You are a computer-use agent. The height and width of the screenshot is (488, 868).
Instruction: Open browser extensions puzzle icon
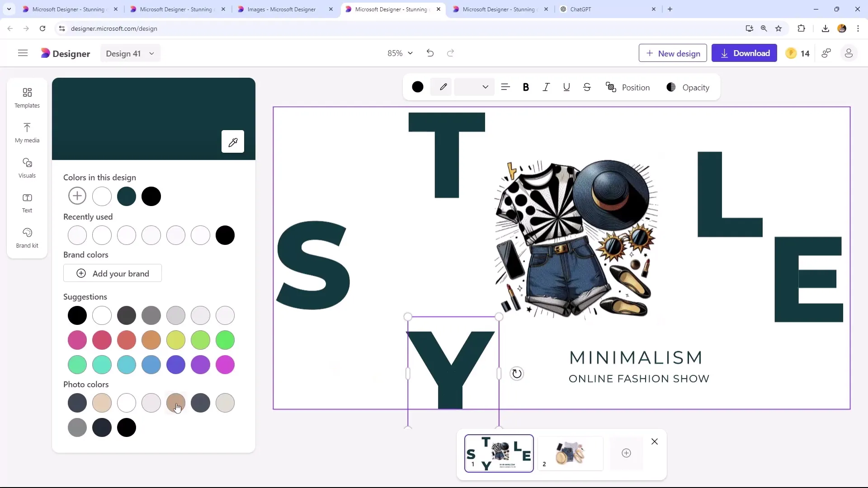point(801,28)
